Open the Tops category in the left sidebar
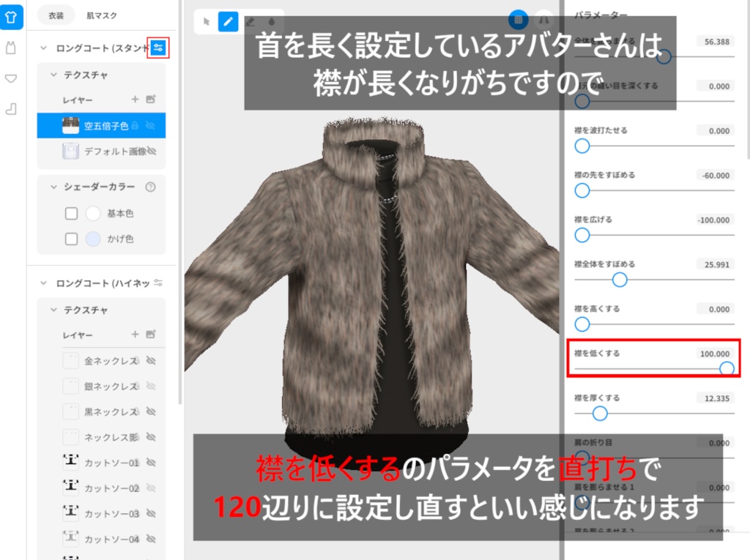 12,16
